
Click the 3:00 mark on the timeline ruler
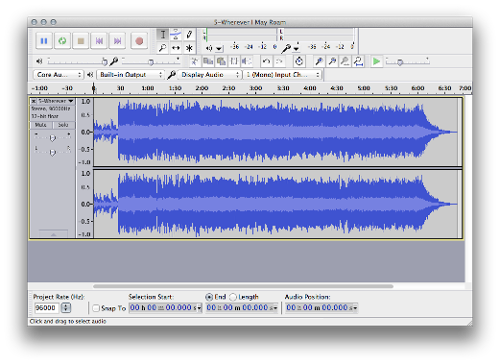pos(256,88)
